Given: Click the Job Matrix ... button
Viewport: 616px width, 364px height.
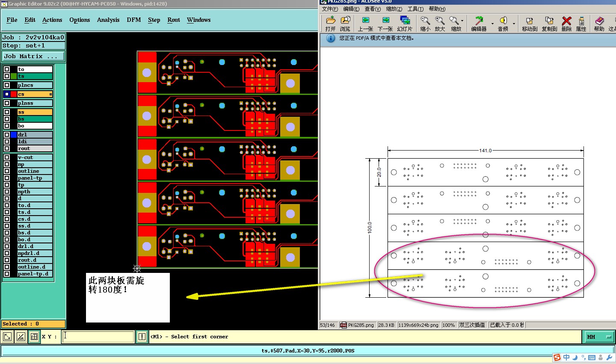Looking at the screenshot, I should pyautogui.click(x=33, y=56).
